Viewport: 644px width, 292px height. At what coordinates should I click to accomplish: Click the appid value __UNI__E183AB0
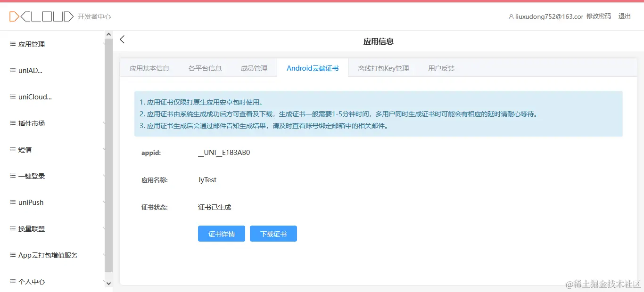pyautogui.click(x=224, y=153)
